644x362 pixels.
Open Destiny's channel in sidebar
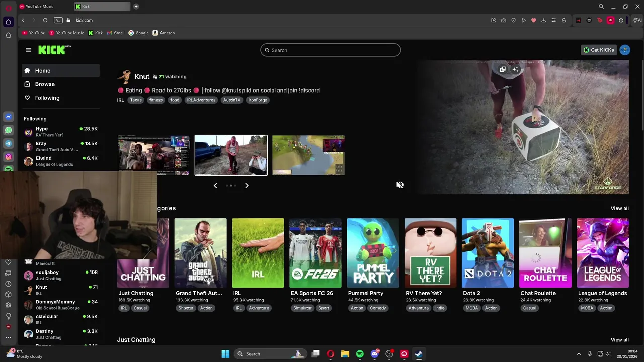pyautogui.click(x=61, y=334)
